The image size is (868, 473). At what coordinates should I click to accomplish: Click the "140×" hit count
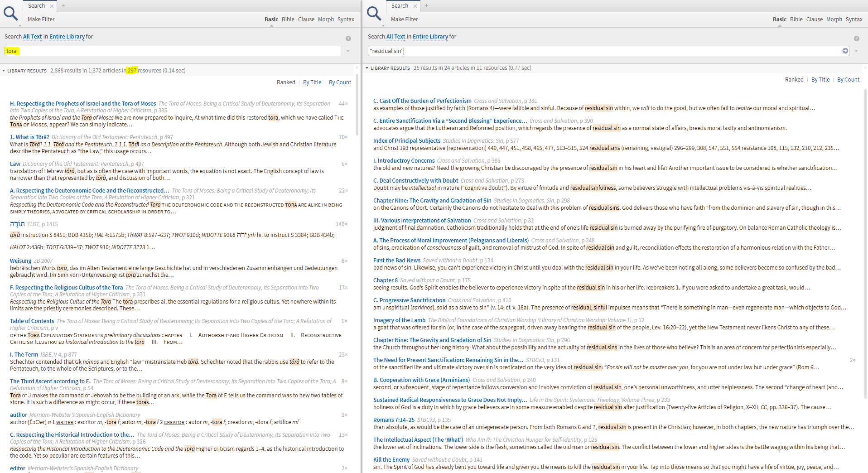coord(342,224)
